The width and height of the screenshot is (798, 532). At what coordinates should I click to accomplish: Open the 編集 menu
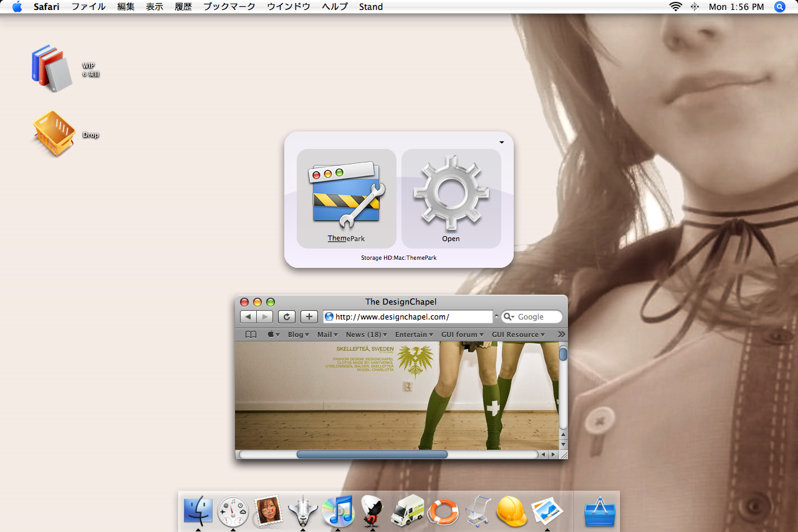126,7
